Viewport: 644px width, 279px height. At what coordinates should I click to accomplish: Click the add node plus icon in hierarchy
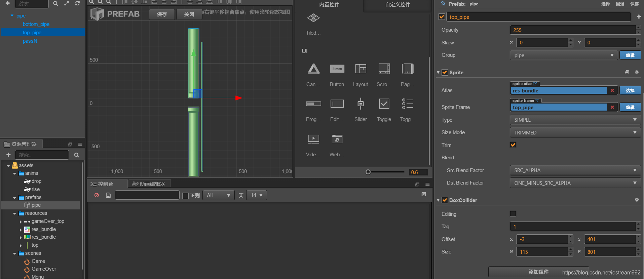point(7,3)
